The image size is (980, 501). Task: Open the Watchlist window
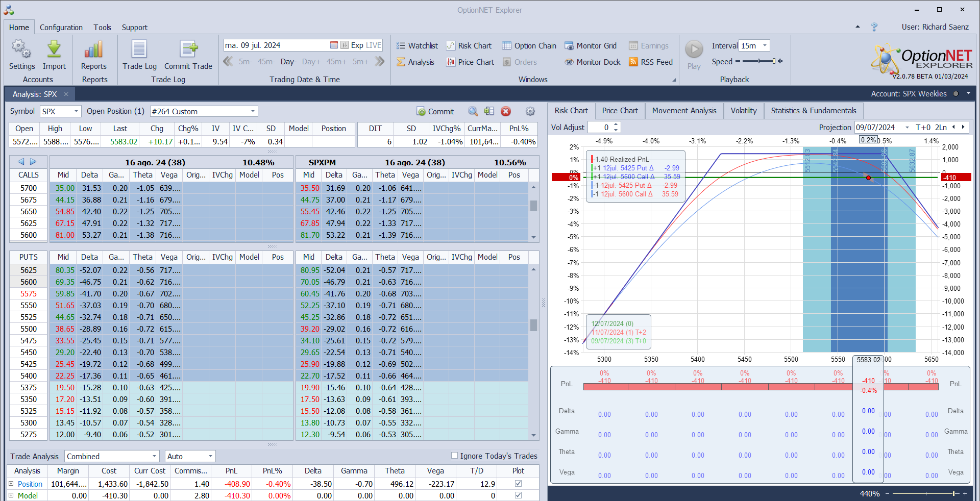tap(417, 46)
